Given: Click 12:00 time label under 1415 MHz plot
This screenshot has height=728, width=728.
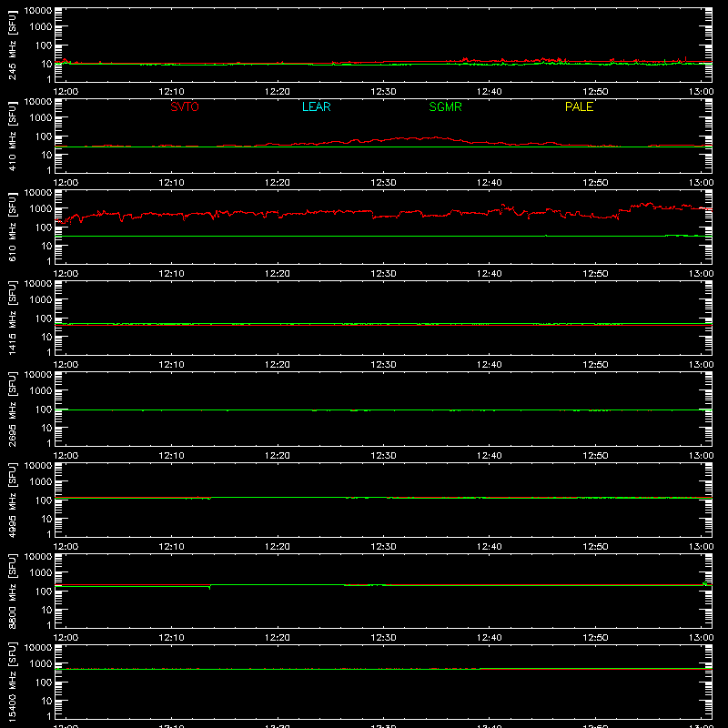Looking at the screenshot, I should coord(66,365).
